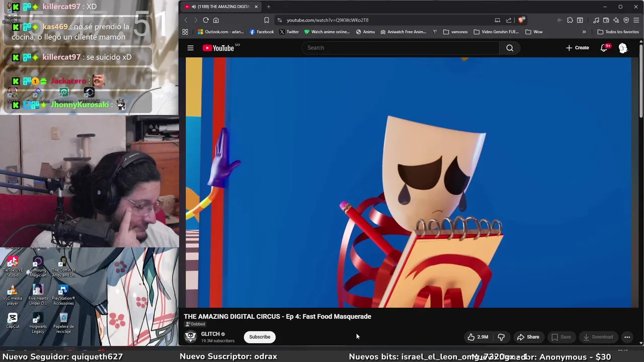The width and height of the screenshot is (644, 362).
Task: Go forward with the browser forward arrow
Action: tap(195, 20)
